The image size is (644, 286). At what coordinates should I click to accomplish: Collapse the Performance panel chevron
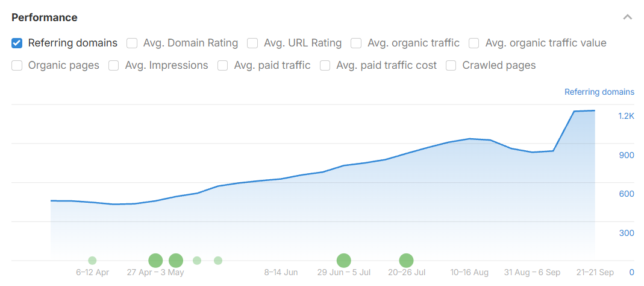(x=627, y=17)
